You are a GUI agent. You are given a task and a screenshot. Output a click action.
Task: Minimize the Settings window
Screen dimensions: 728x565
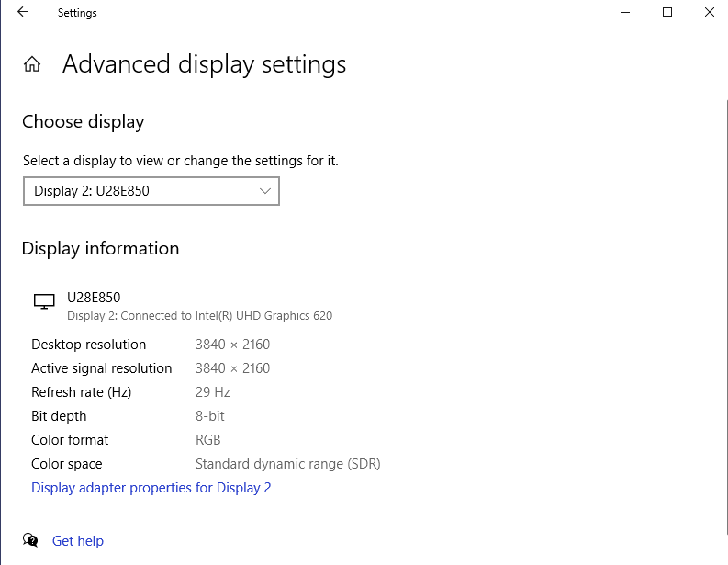click(625, 13)
